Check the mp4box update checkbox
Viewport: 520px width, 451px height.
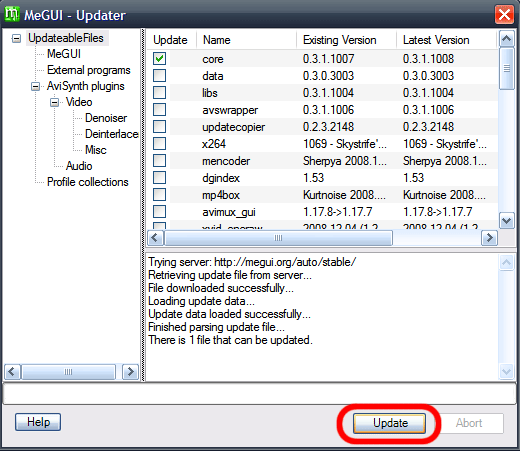(x=159, y=195)
